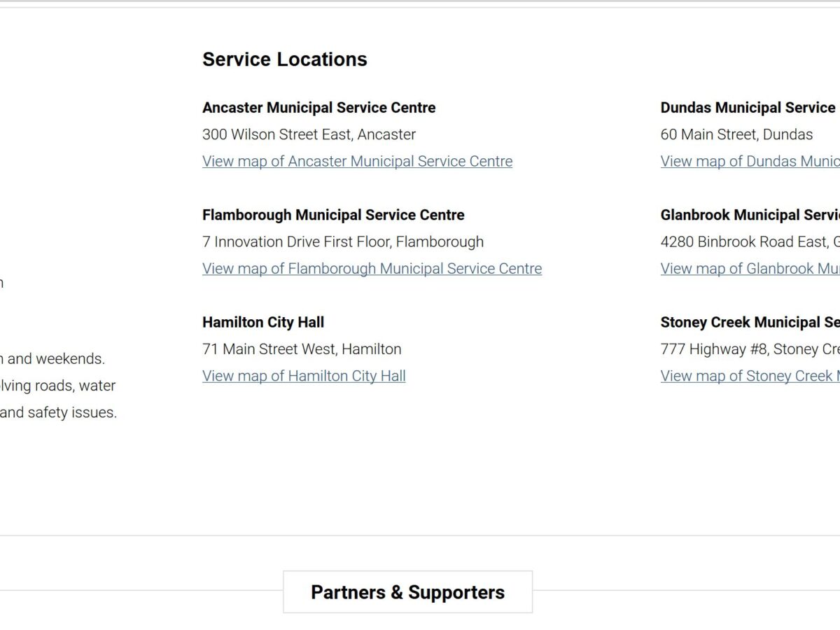Click the Ancaster Municipal Service Centre title
Screen dimensions: 840x630
(318, 107)
